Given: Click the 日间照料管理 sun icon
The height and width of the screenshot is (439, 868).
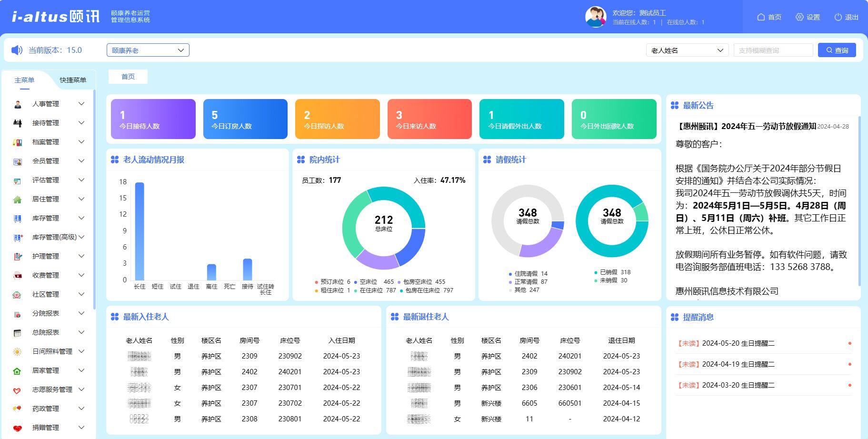Looking at the screenshot, I should click(18, 352).
